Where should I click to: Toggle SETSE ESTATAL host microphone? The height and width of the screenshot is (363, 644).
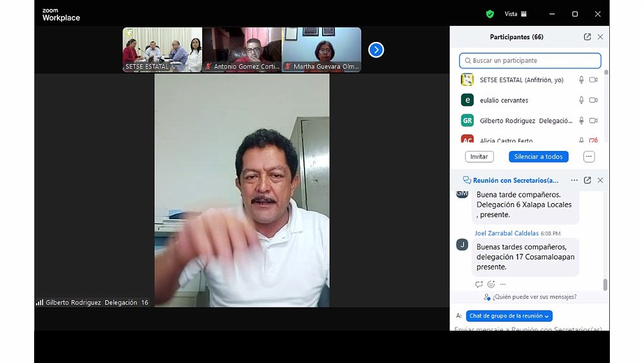pyautogui.click(x=581, y=80)
